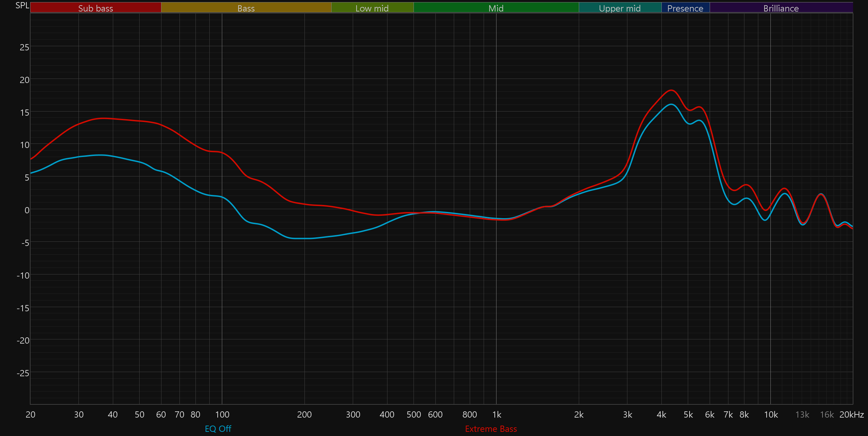
Task: Select the Bass band header
Action: coord(246,8)
